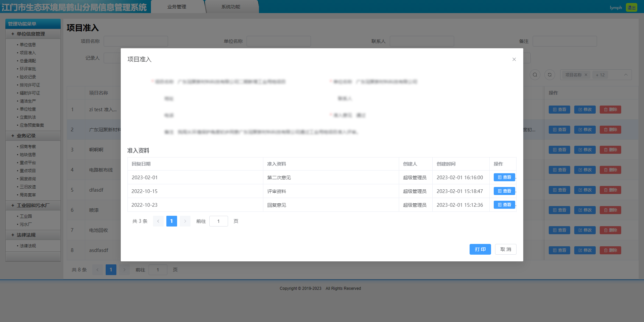
Task: Click the search magnifier icon button
Action: [x=535, y=75]
